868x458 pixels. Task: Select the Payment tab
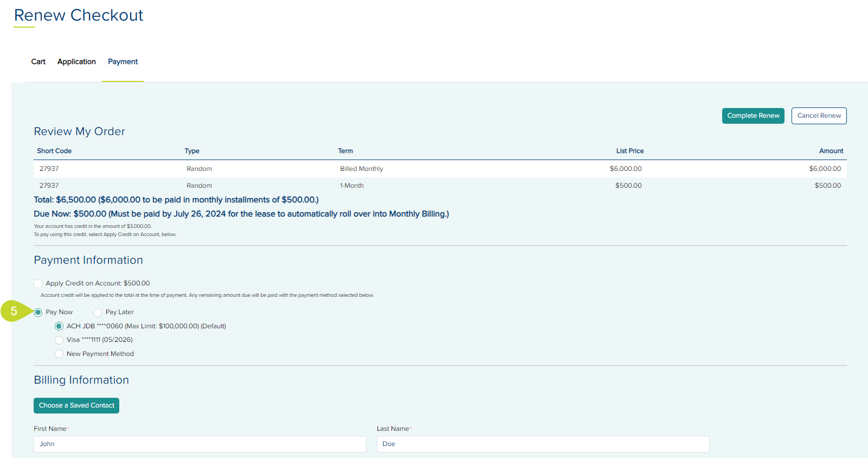pos(123,62)
